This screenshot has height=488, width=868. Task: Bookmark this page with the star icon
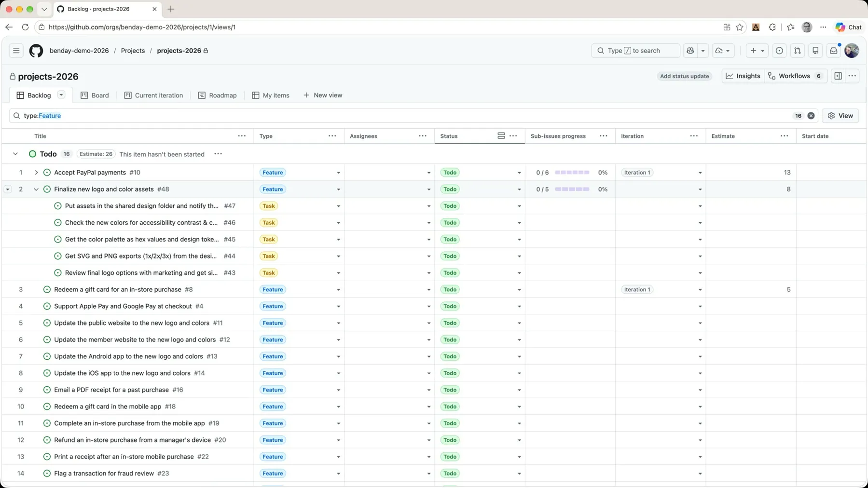740,27
